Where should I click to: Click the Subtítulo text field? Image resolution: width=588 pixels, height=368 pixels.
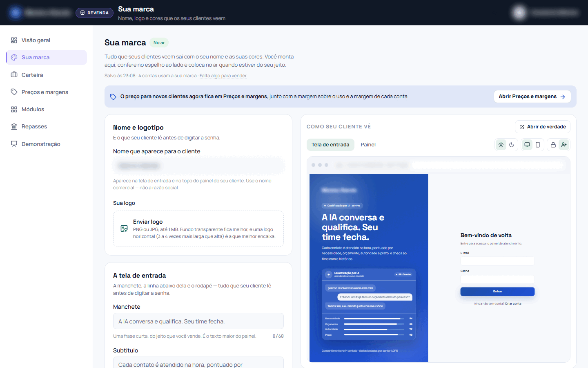point(198,363)
